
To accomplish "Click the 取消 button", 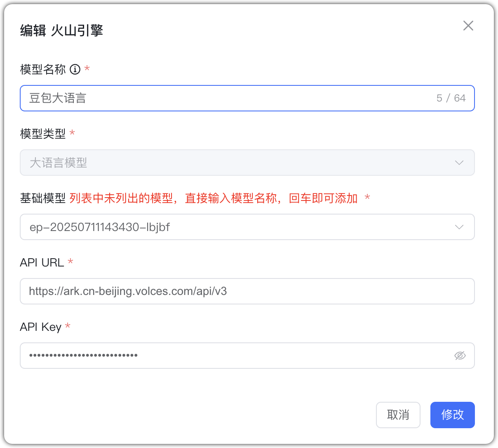I will [x=398, y=415].
